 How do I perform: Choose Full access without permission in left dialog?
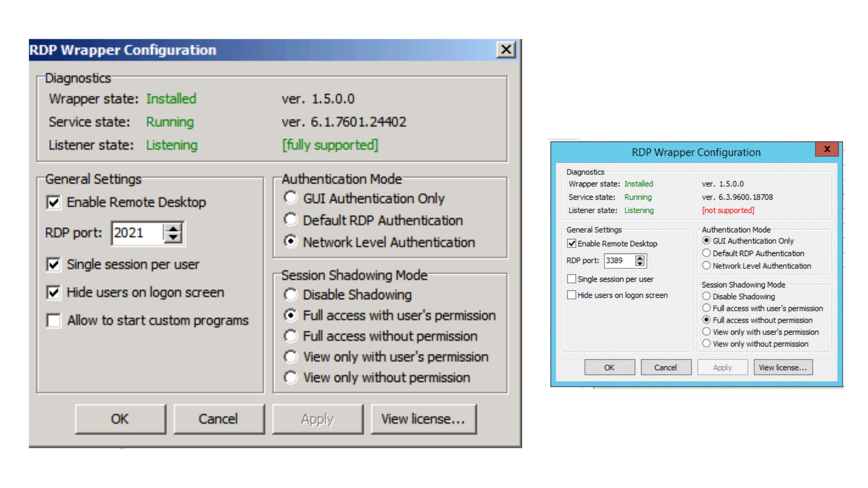(290, 336)
